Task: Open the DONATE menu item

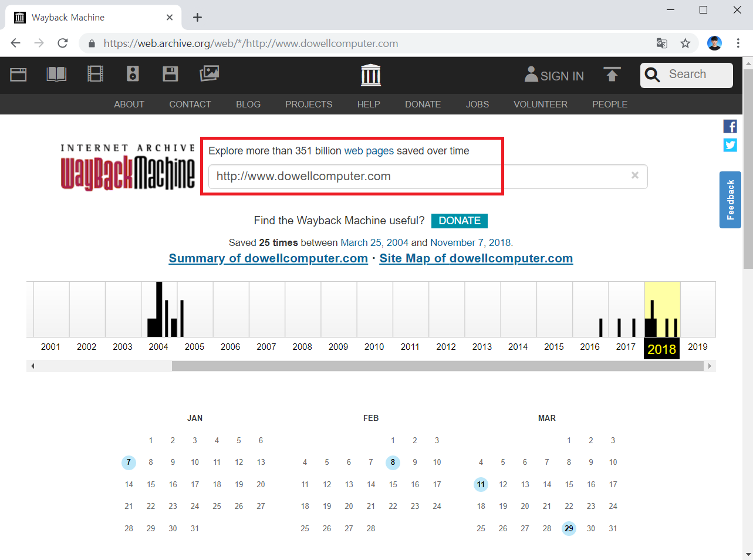Action: point(423,104)
